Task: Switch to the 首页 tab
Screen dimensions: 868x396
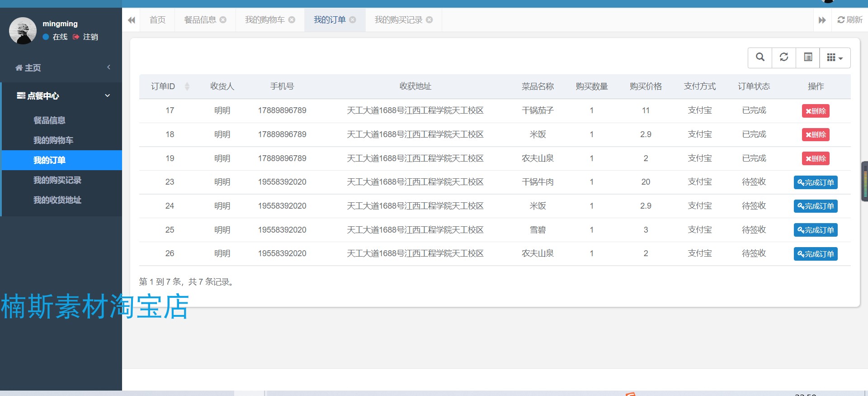Action: pos(157,20)
